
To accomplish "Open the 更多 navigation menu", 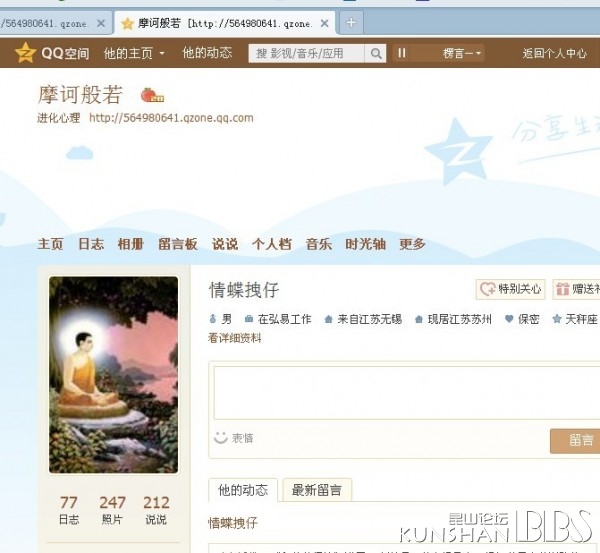I will [x=412, y=244].
